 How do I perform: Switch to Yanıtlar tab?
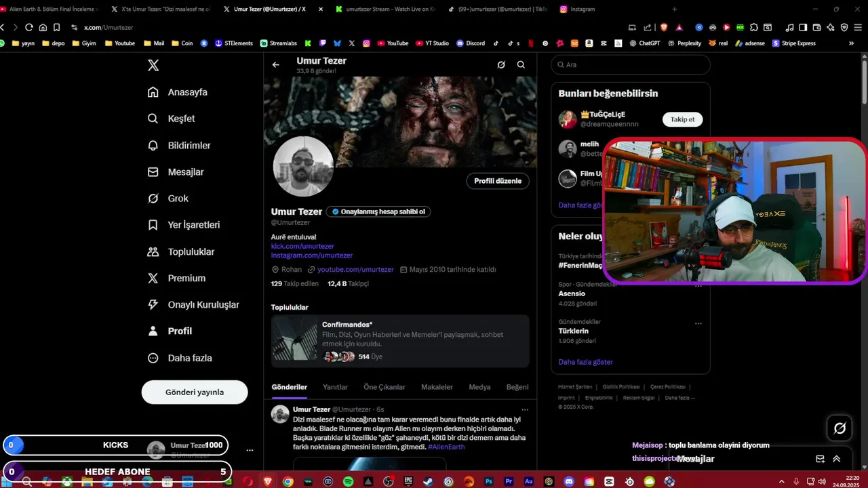pyautogui.click(x=335, y=387)
